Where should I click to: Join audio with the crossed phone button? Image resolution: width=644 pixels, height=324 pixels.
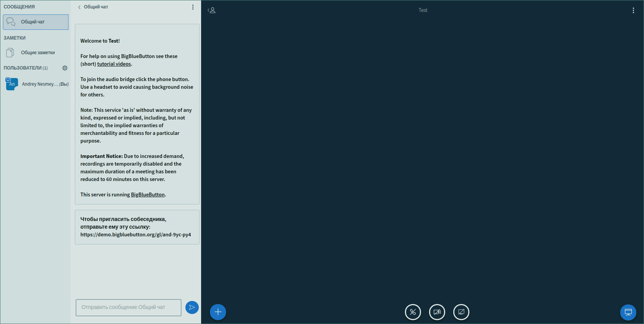coord(413,312)
